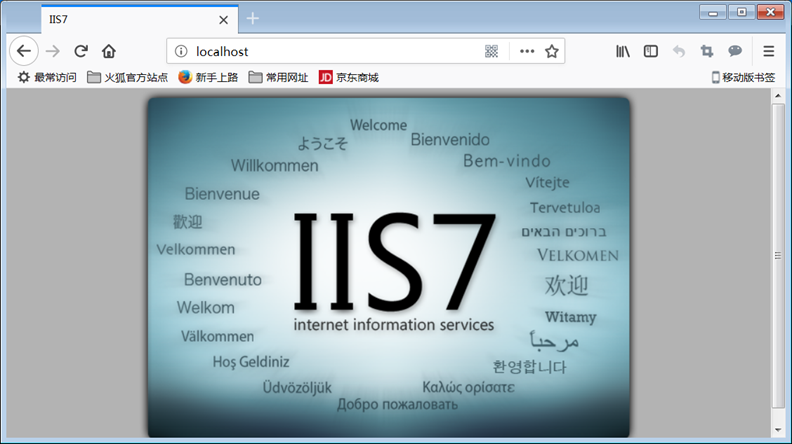The height and width of the screenshot is (444, 792).
Task: Close the Firefox window
Action: point(770,12)
